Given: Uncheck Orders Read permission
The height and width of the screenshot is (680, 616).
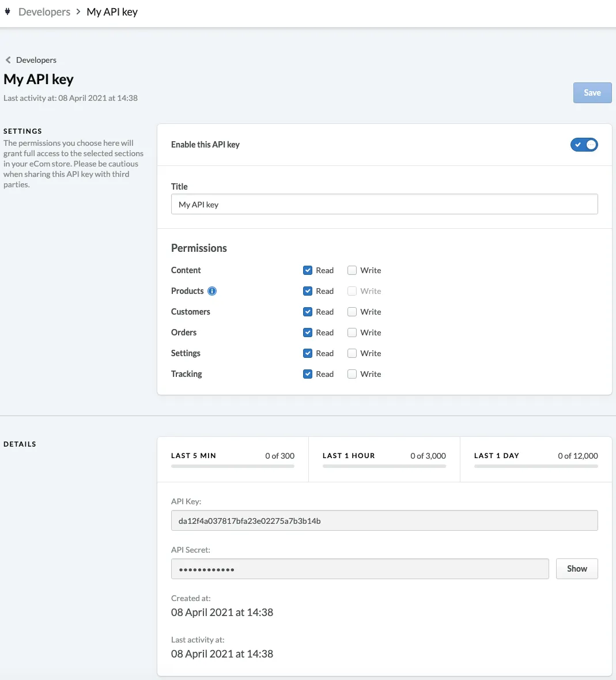Looking at the screenshot, I should (x=308, y=333).
